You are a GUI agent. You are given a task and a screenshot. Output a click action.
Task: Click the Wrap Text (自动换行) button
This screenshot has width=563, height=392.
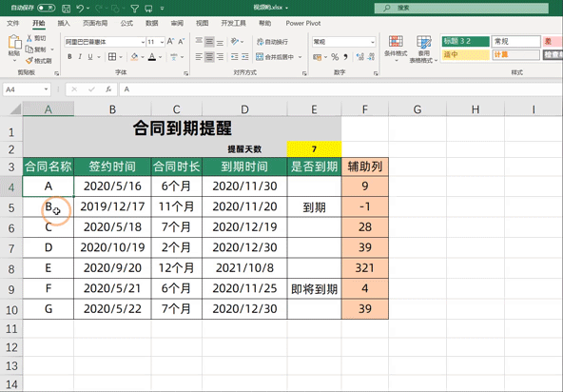point(272,42)
